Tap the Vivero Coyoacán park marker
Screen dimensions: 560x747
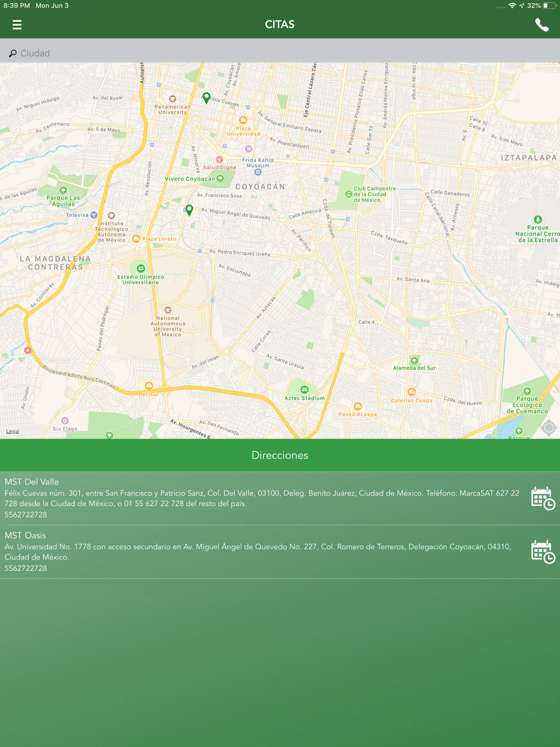click(x=220, y=179)
